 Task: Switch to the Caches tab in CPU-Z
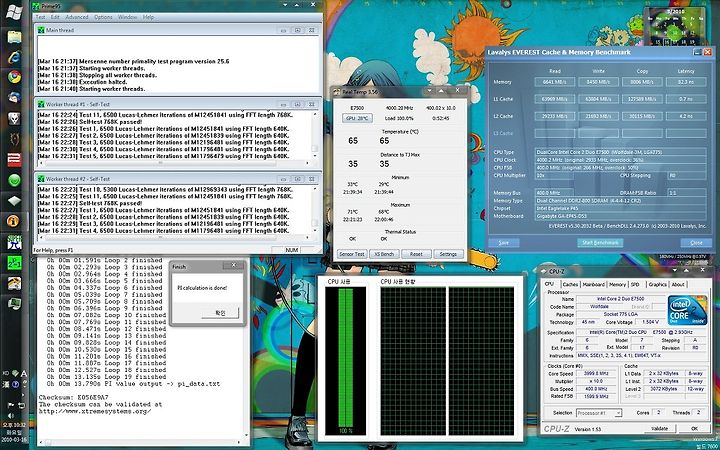point(570,285)
